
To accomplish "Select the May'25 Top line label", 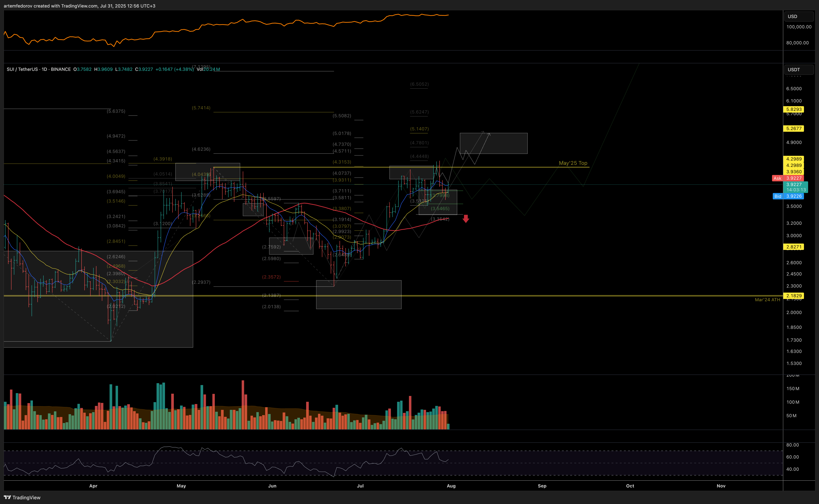I will click(x=573, y=163).
